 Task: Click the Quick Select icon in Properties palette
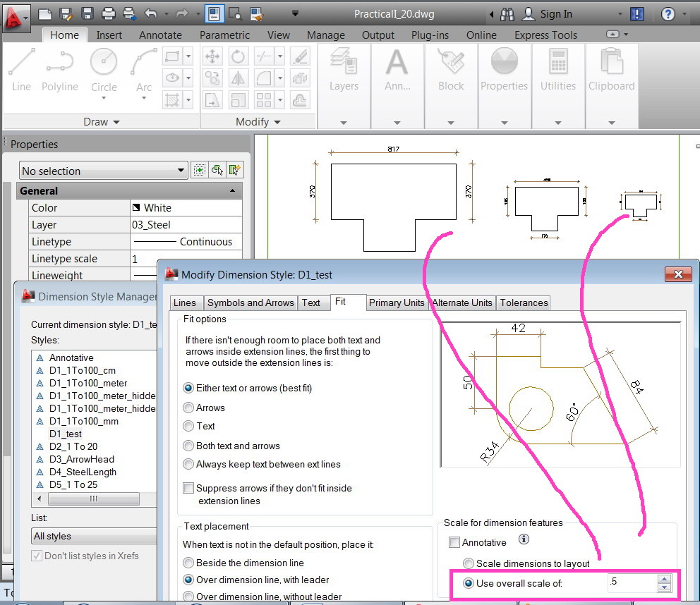(x=235, y=170)
